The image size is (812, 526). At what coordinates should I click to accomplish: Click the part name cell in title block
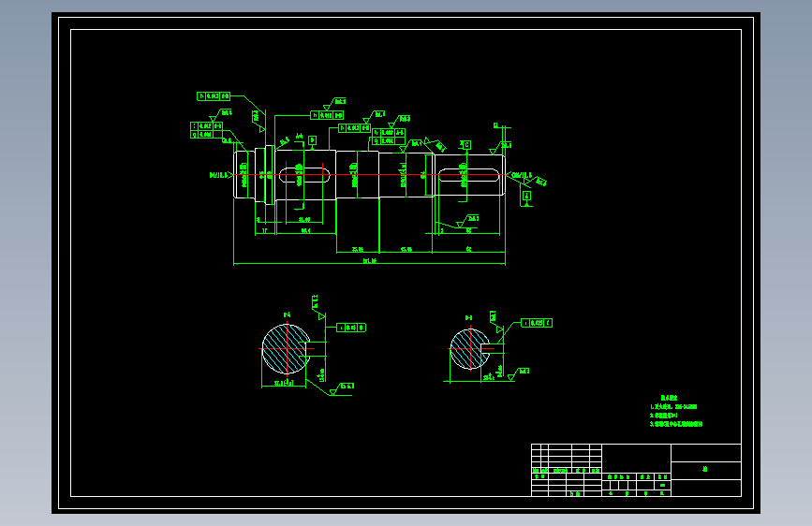706,470
